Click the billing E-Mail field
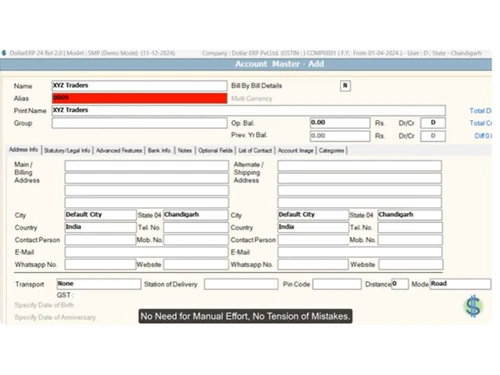 (147, 252)
